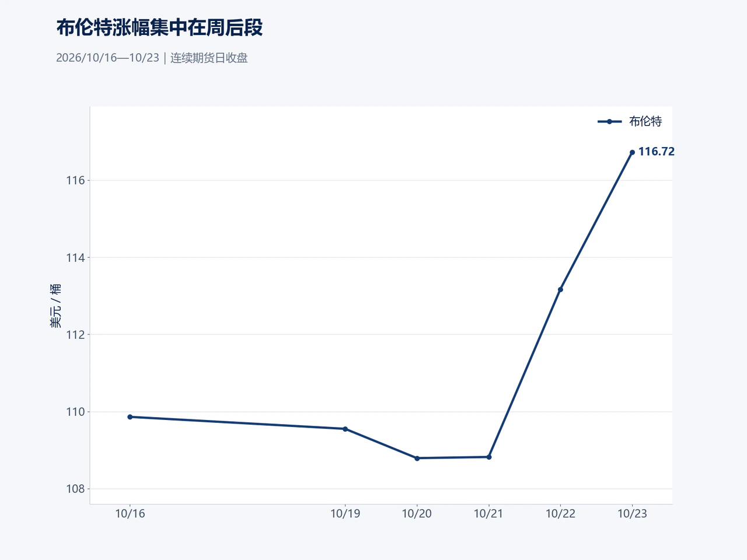Click the 10/22 data point marker
747x560 pixels.
(x=561, y=290)
